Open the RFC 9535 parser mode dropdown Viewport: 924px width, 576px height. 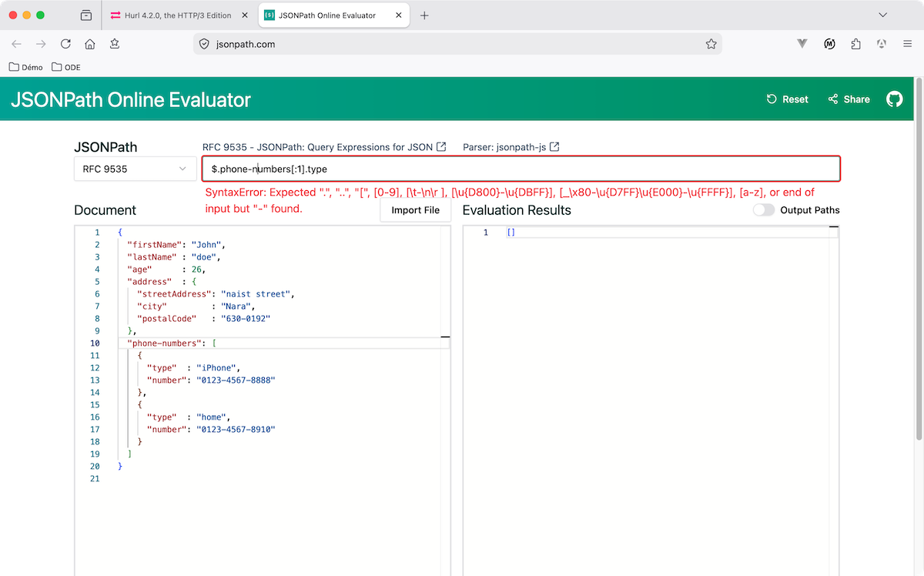135,169
